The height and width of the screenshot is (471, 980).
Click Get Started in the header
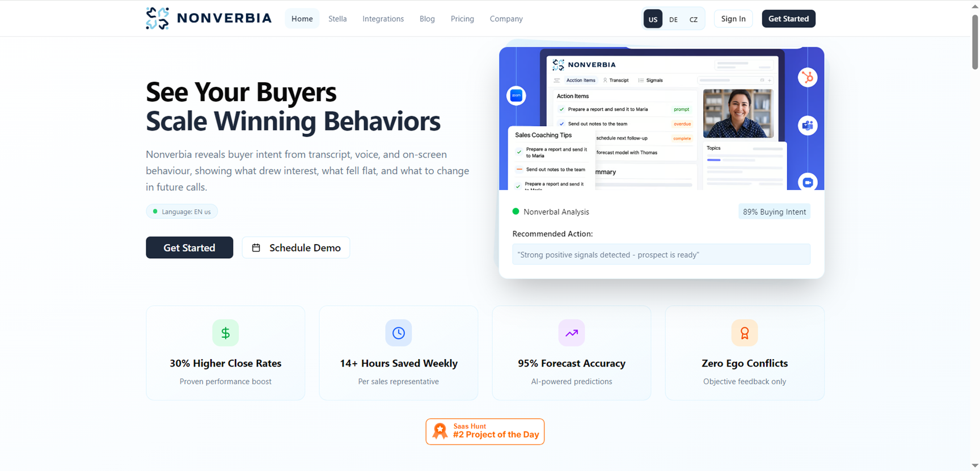[788, 19]
